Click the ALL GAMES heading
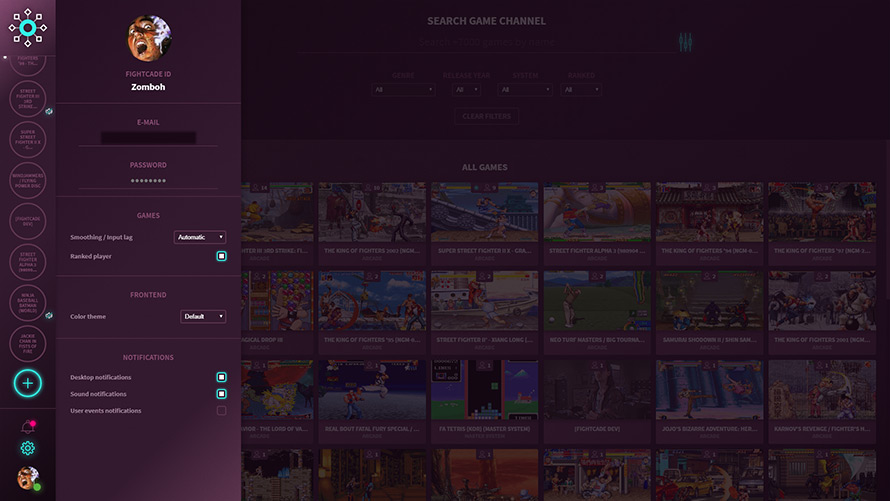Image resolution: width=890 pixels, height=501 pixels. pos(485,167)
